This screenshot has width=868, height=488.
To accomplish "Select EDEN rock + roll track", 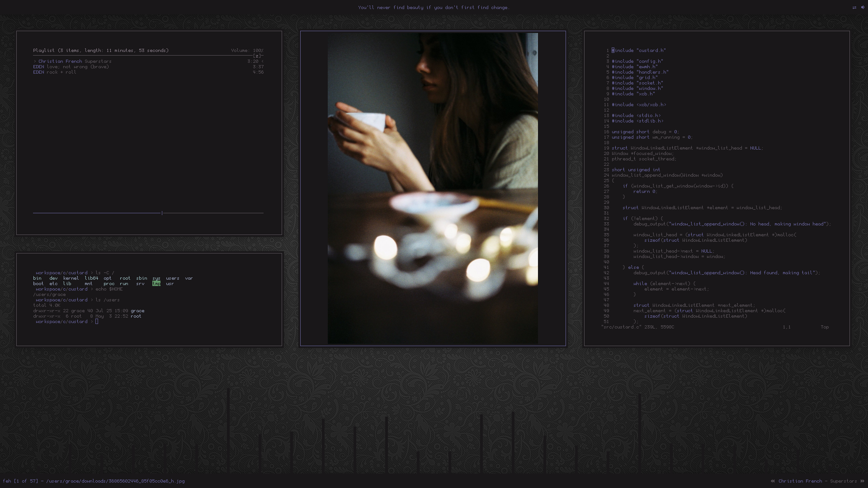I will (x=54, y=72).
